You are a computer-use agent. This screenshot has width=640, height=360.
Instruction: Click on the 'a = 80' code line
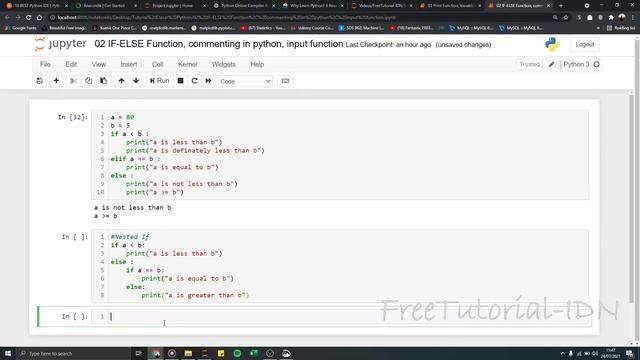122,117
